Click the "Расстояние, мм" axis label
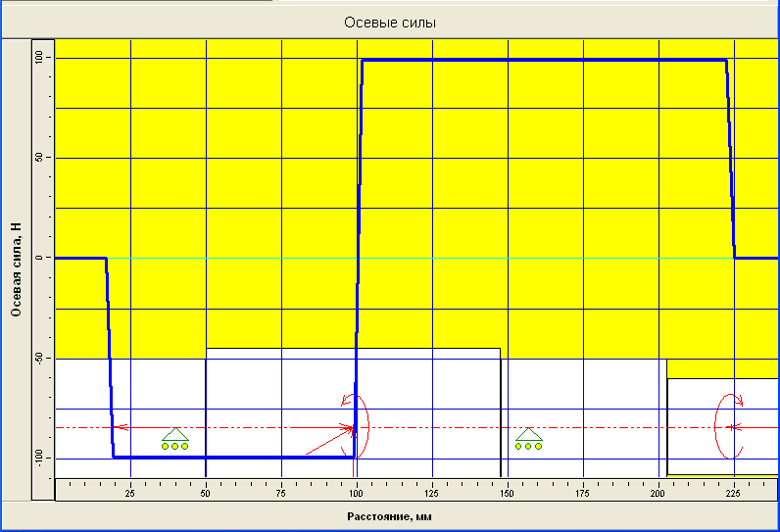The height and width of the screenshot is (532, 780). 389,516
